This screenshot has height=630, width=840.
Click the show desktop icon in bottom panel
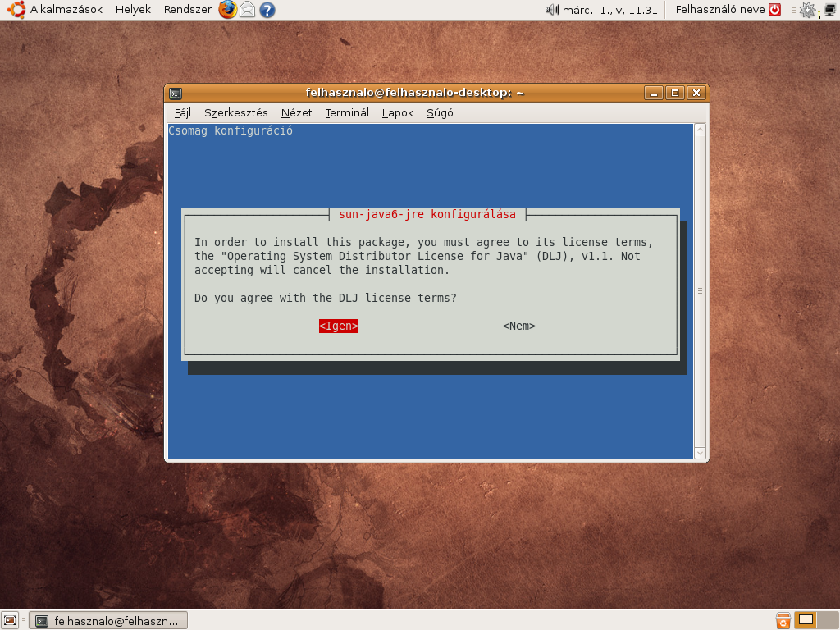click(10, 620)
